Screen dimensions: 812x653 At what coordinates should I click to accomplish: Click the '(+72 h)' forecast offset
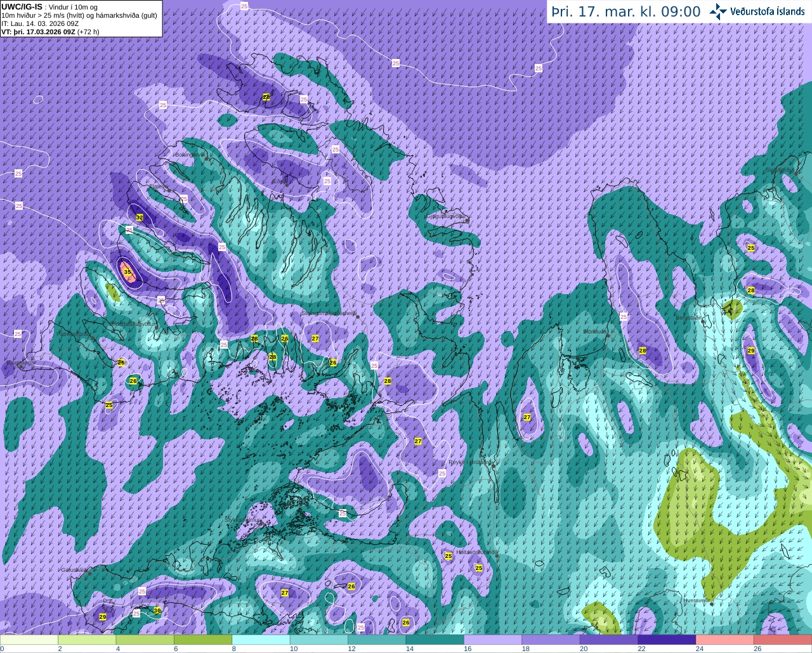pos(88,32)
